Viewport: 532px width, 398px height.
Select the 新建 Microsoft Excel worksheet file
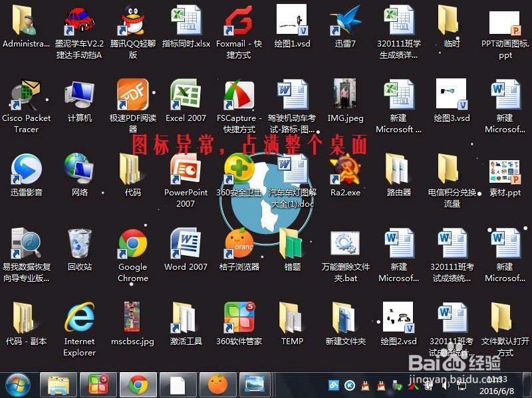point(398,95)
